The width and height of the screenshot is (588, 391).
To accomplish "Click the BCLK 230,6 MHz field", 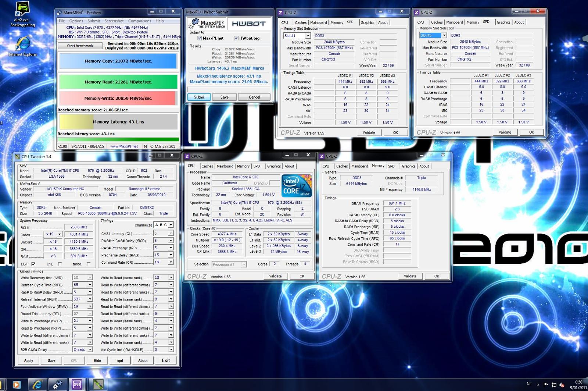I will (x=79, y=227).
